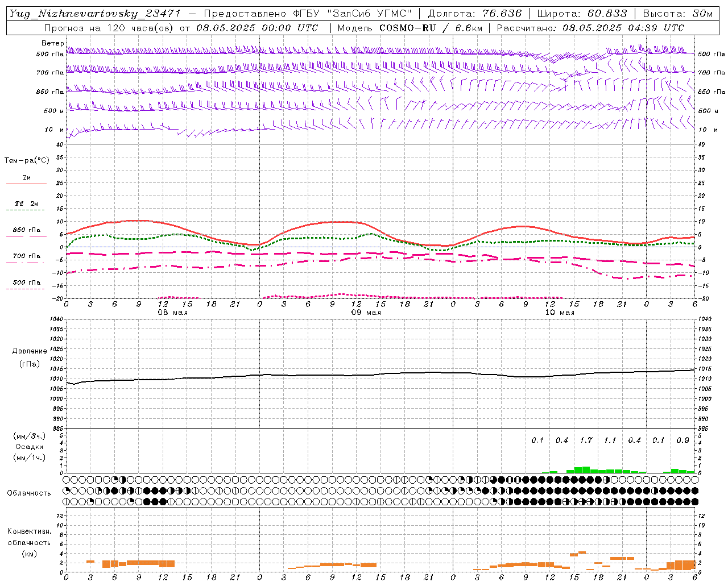Click the forecast start time 08.05.2025 00:00 UTC
This screenshot has width=728, height=582.
click(x=257, y=28)
